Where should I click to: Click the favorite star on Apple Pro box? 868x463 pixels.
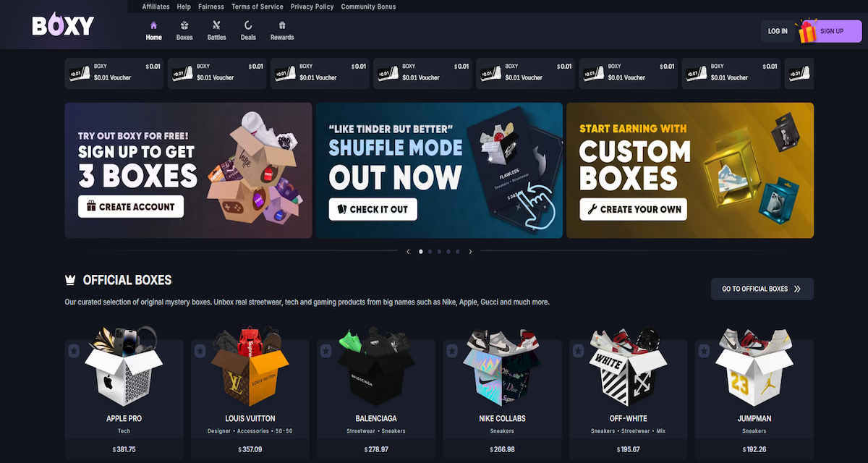(x=74, y=351)
